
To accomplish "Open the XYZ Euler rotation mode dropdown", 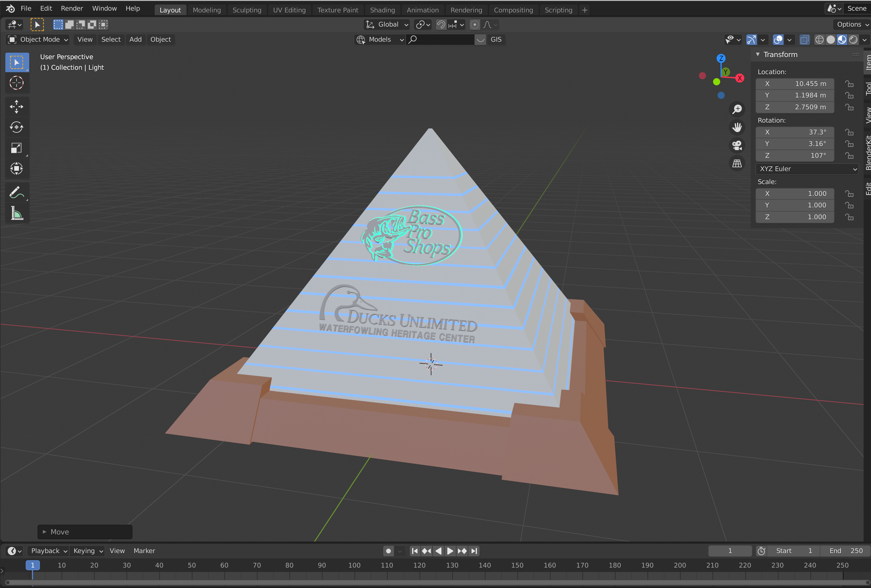I will (x=807, y=169).
